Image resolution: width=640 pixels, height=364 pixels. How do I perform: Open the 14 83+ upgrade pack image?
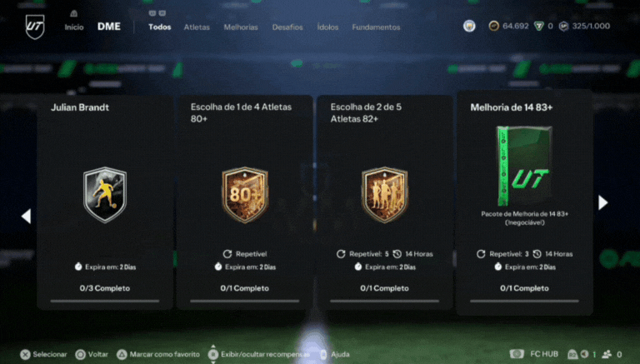(x=524, y=165)
